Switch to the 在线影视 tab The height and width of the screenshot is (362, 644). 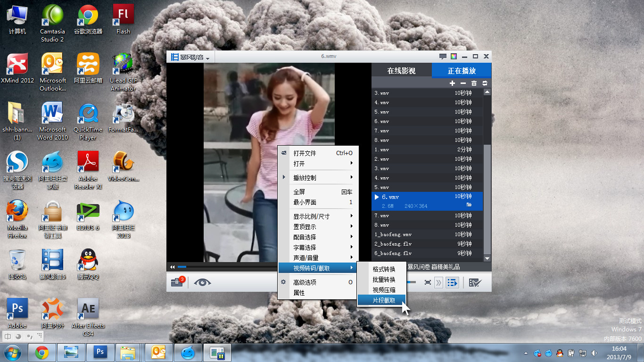point(401,71)
